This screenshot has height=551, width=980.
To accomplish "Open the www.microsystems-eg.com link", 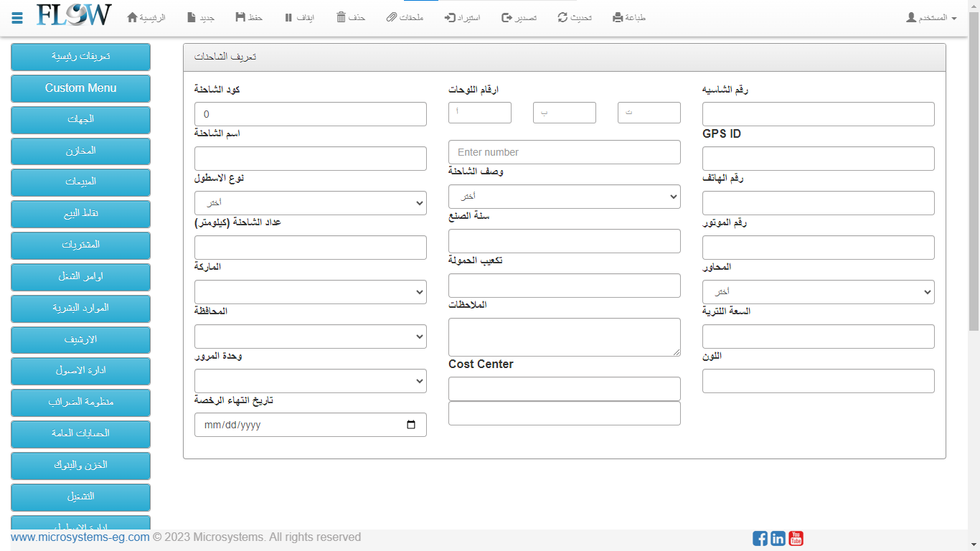I will (80, 537).
